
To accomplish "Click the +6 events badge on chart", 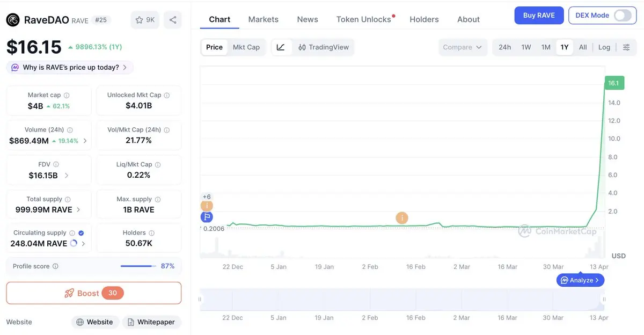I will click(207, 196).
